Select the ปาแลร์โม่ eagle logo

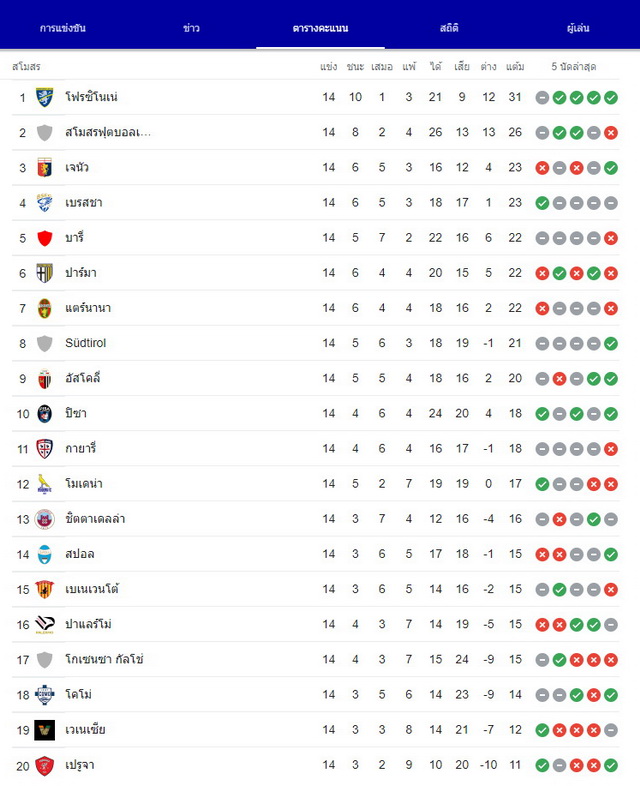(45, 625)
